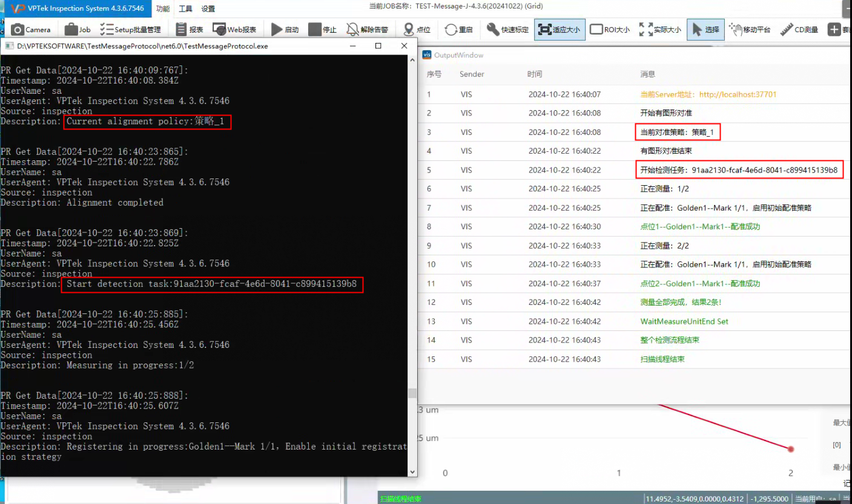The height and width of the screenshot is (504, 852).
Task: Start inspection with 启动
Action: 285,29
